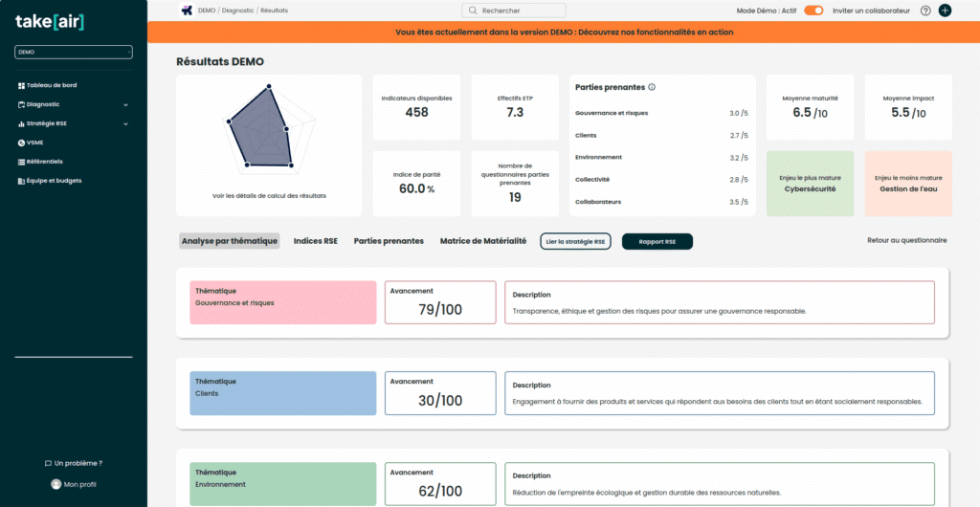The image size is (980, 507).
Task: Switch to the Indices RSE tab
Action: (315, 241)
